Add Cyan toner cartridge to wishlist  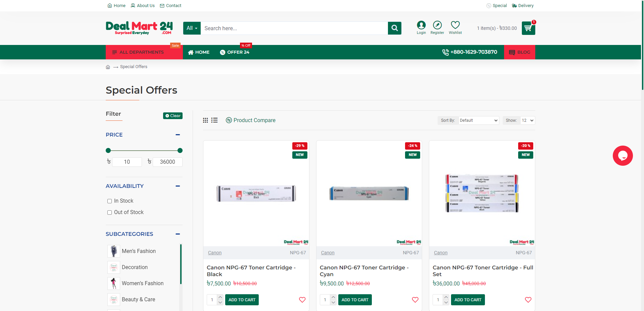[415, 300]
